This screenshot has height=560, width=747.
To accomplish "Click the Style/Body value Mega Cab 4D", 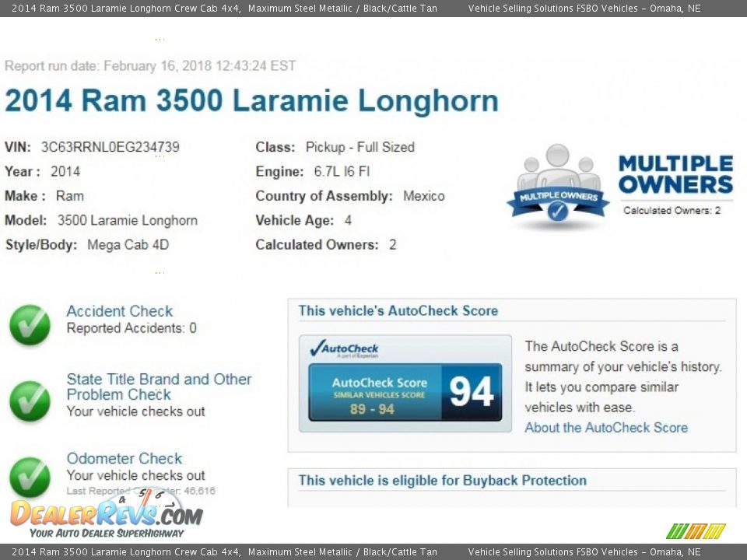I will point(128,245).
